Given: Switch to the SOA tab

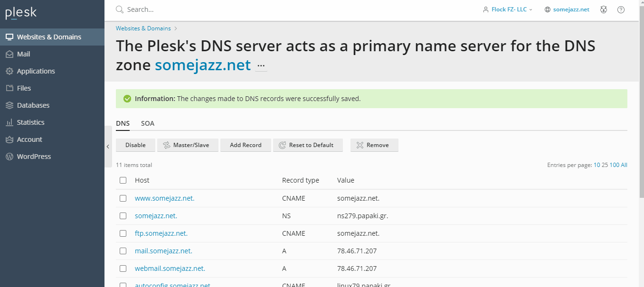Looking at the screenshot, I should click(148, 123).
